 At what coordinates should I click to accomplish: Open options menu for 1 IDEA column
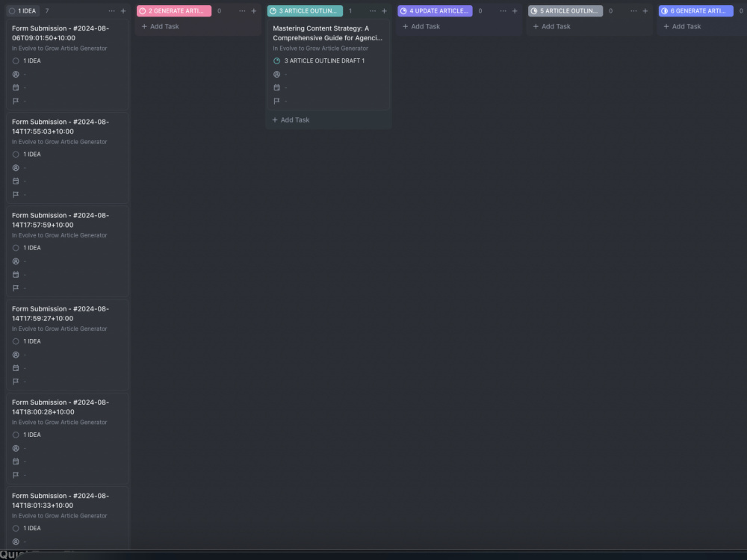coord(111,11)
